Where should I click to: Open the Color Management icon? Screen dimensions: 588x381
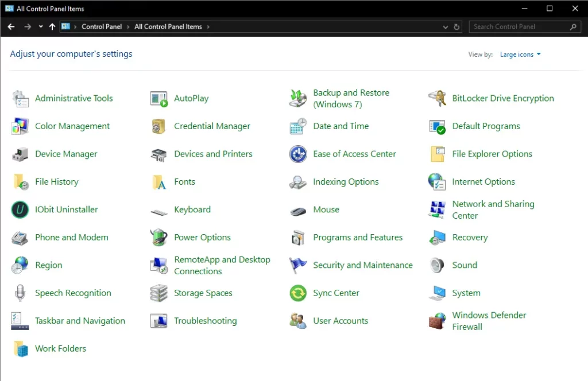click(20, 126)
